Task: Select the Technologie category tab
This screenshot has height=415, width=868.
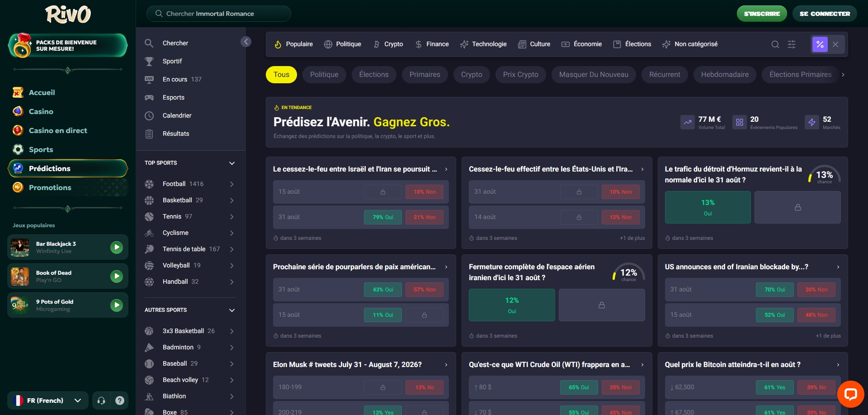Action: [x=483, y=44]
